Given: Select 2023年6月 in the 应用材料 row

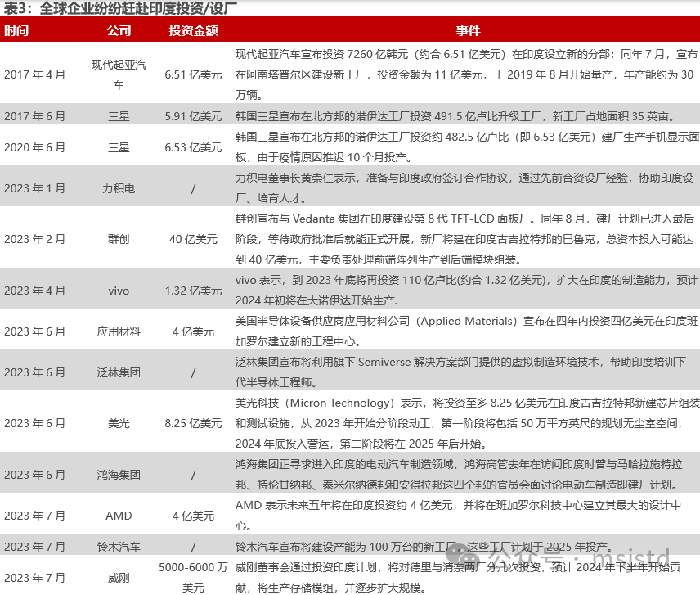Looking at the screenshot, I should tap(35, 332).
